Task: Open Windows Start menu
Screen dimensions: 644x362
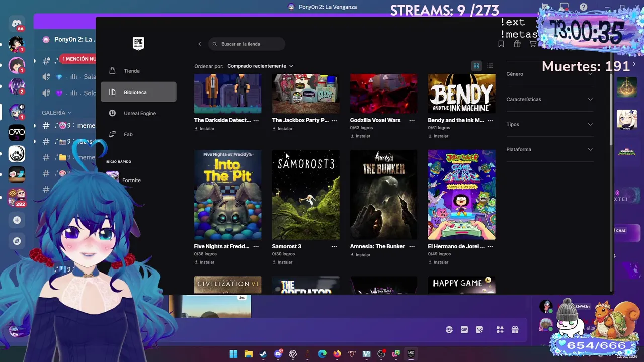Action: tap(233, 354)
